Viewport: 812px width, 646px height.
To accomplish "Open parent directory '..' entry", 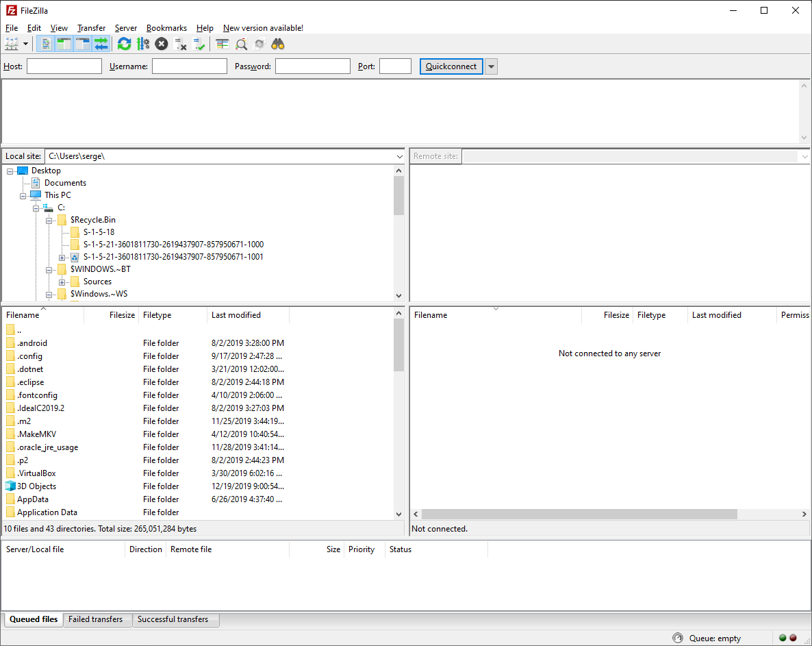I will click(199, 330).
